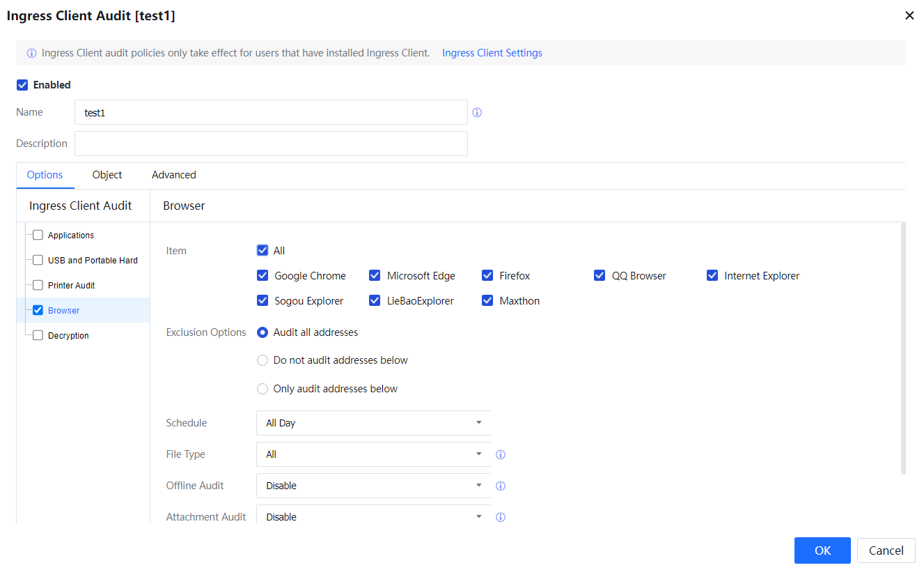924x570 pixels.
Task: Click the info icon next to Attachment Audit
Action: (500, 517)
